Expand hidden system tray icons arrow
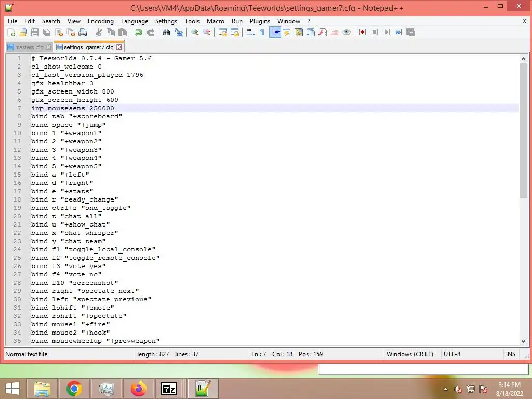 (x=445, y=389)
